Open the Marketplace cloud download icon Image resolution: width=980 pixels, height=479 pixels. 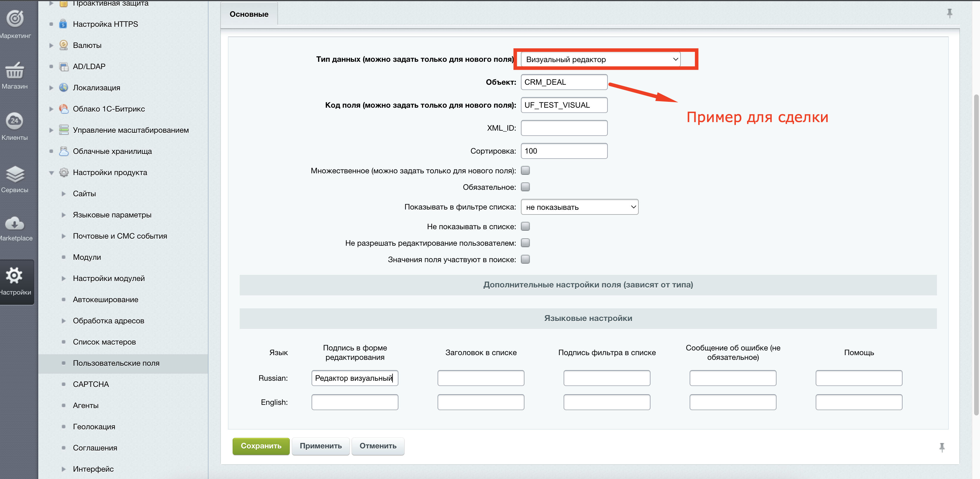[15, 224]
